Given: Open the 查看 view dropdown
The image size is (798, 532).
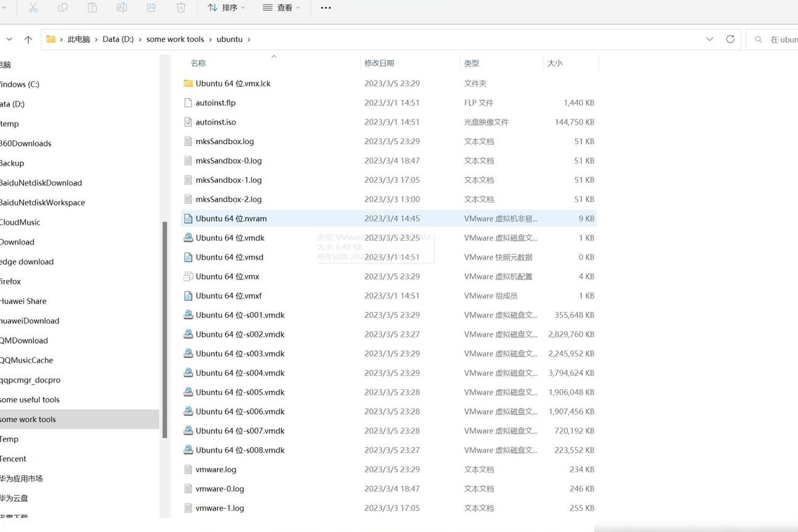Looking at the screenshot, I should 281,7.
